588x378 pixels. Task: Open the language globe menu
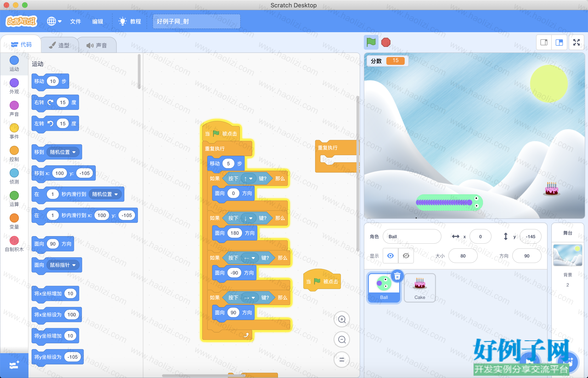click(x=54, y=21)
